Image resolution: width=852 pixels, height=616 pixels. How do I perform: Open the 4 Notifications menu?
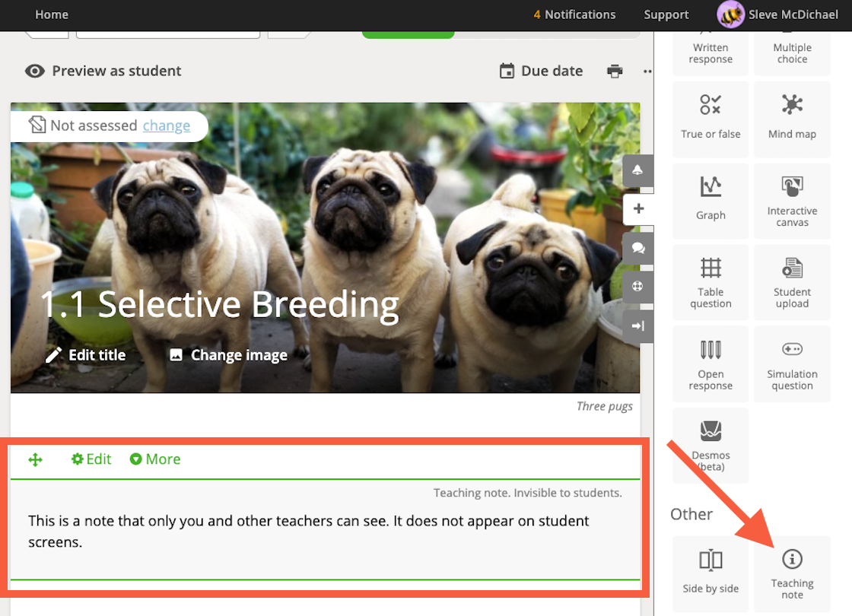click(x=574, y=14)
